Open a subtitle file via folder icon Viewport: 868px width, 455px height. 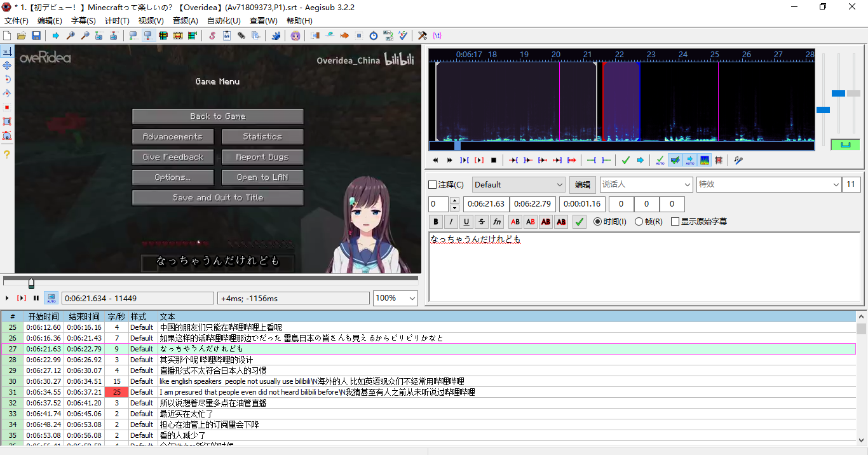(22, 36)
